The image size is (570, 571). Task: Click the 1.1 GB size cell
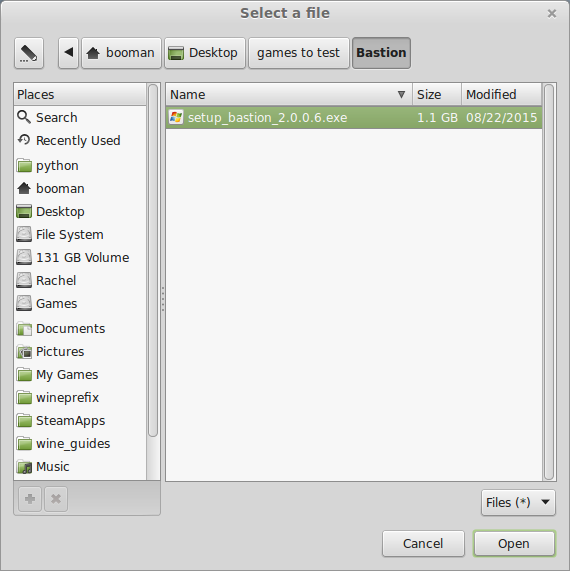tap(437, 118)
